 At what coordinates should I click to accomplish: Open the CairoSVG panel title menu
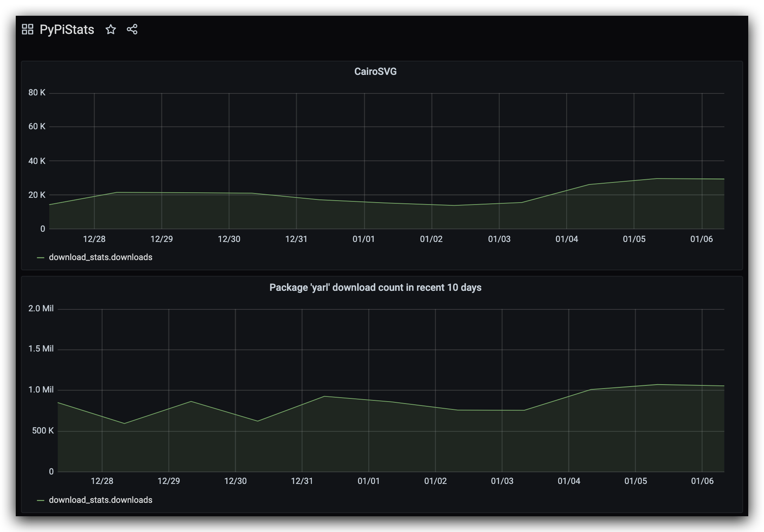(x=375, y=71)
